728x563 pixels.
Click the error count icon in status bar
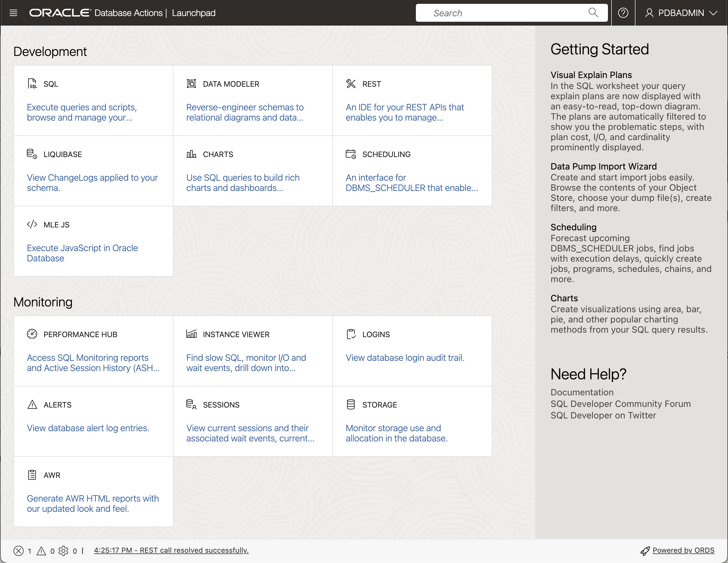(19, 551)
